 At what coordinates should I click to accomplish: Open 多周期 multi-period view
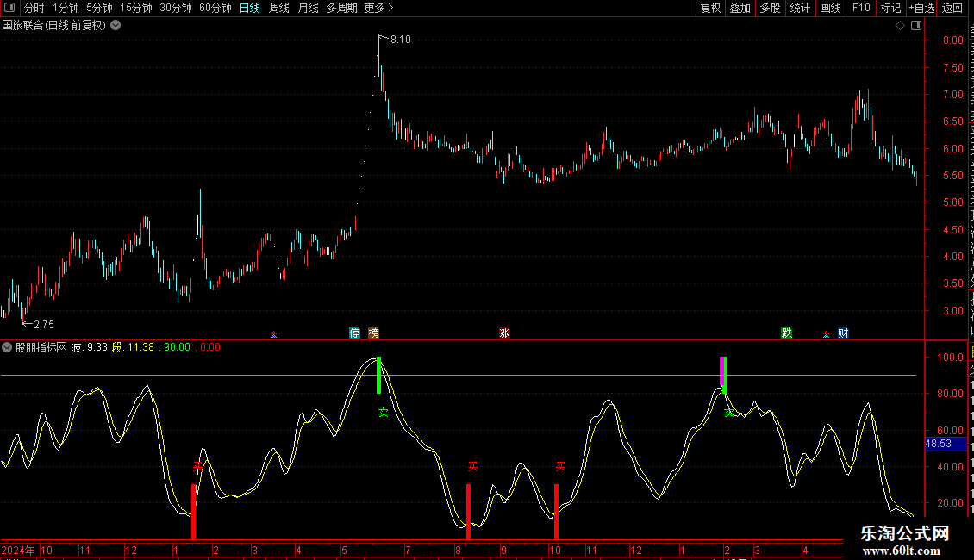[341, 8]
